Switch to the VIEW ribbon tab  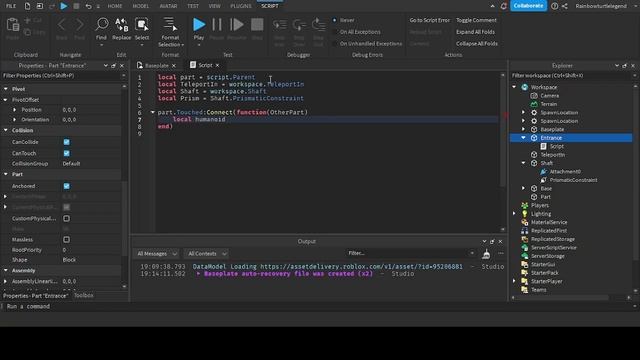(x=214, y=6)
